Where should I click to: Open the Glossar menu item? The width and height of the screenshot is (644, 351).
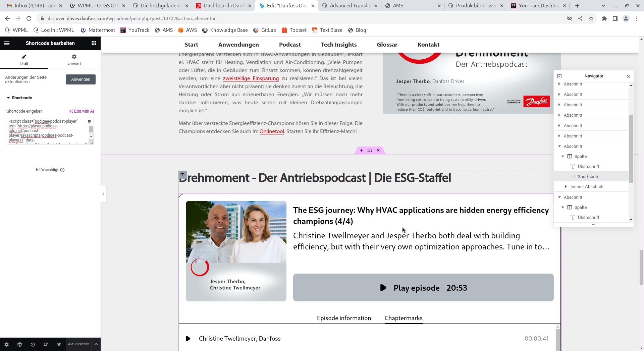(x=387, y=45)
